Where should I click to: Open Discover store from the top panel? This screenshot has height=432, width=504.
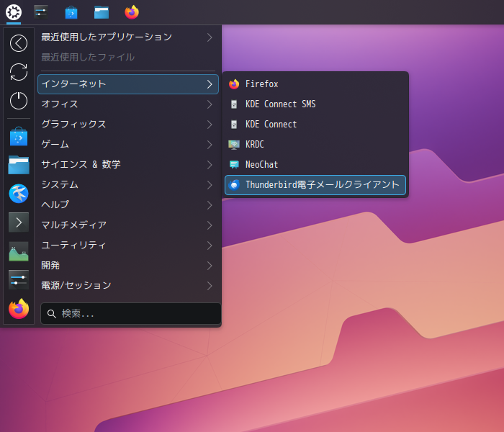(x=71, y=12)
